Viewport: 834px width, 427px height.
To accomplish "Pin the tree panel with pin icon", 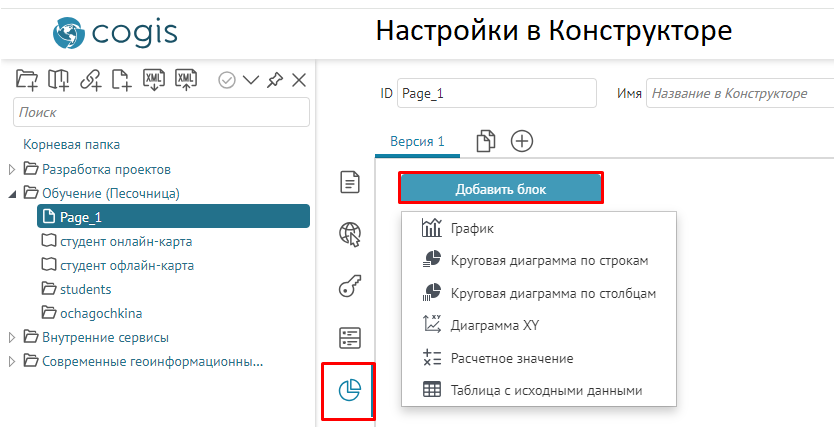I will [275, 80].
